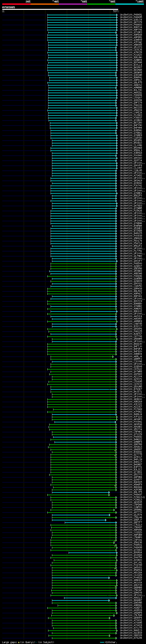This screenshot has height=644, width=146.
Task: Select the UniRef100_P00941 label
Action: click(x=131, y=422)
